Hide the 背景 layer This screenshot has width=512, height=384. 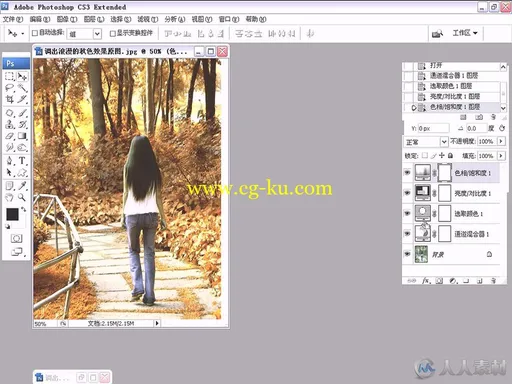click(x=407, y=254)
